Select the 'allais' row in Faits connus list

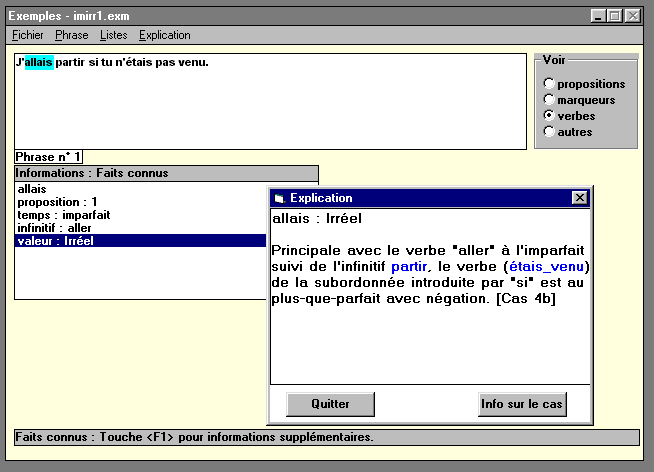[140, 189]
